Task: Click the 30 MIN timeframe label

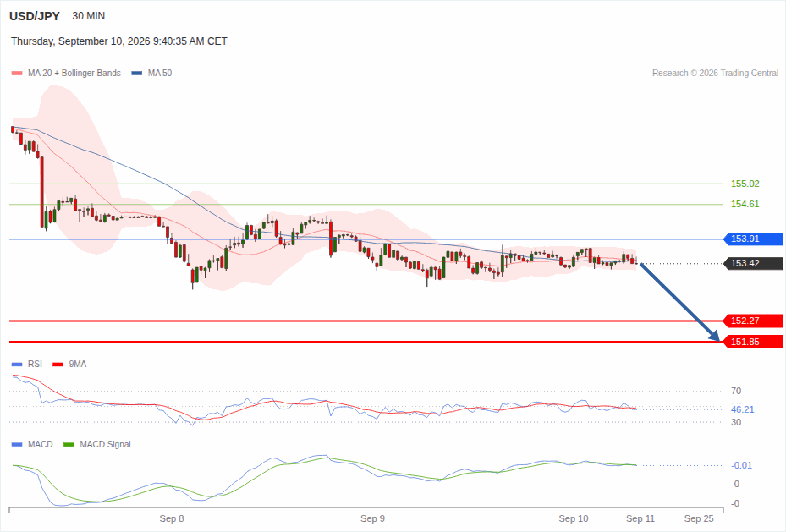Action: click(89, 16)
